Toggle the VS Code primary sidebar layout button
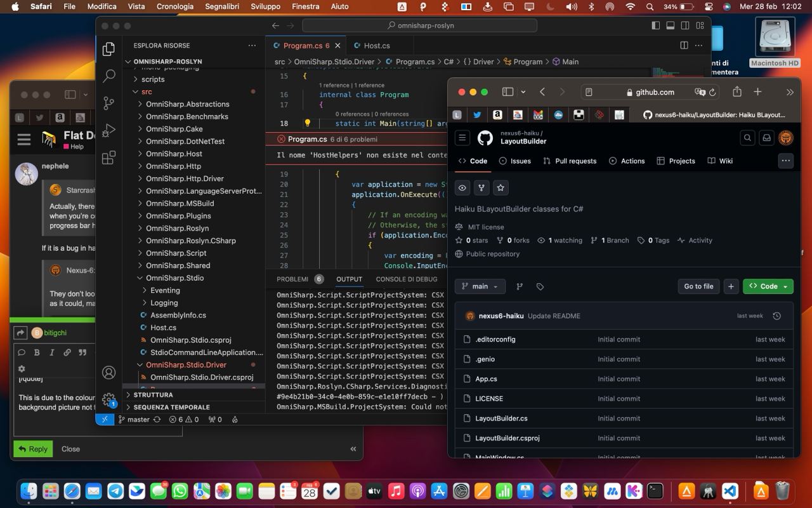 (655, 25)
